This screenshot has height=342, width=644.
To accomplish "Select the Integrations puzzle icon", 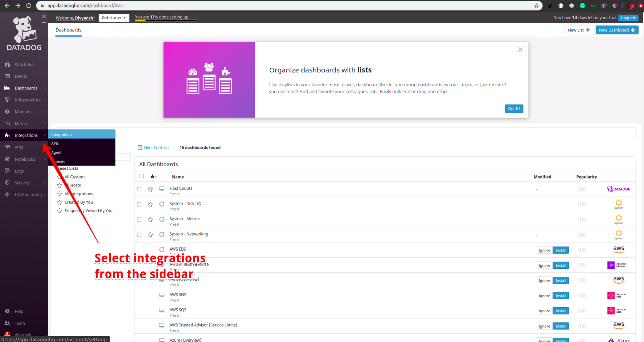I will 7,135.
